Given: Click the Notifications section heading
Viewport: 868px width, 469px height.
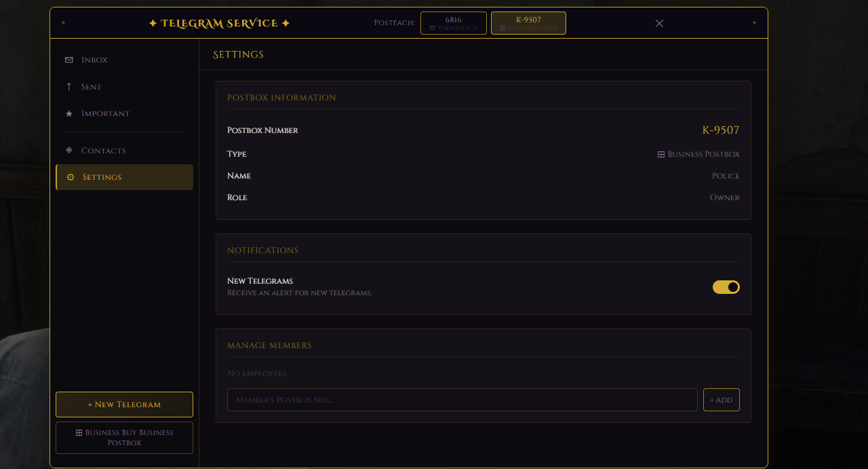Looking at the screenshot, I should (262, 250).
